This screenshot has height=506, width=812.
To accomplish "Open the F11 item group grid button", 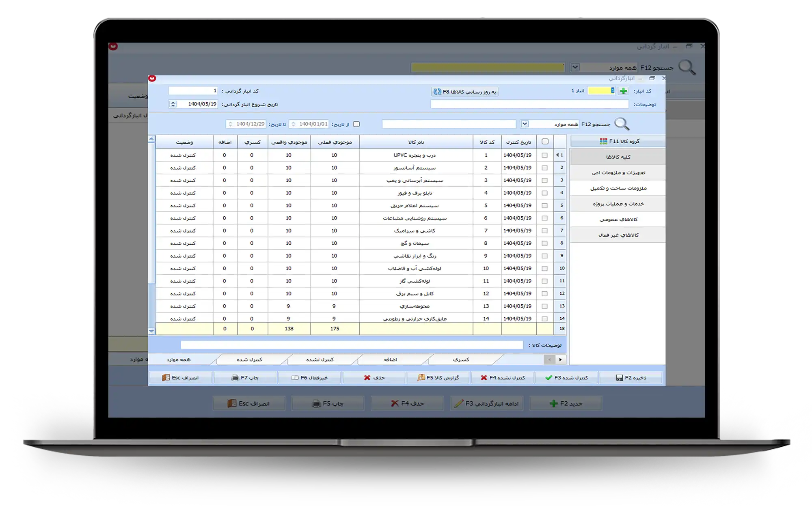I will [x=618, y=141].
